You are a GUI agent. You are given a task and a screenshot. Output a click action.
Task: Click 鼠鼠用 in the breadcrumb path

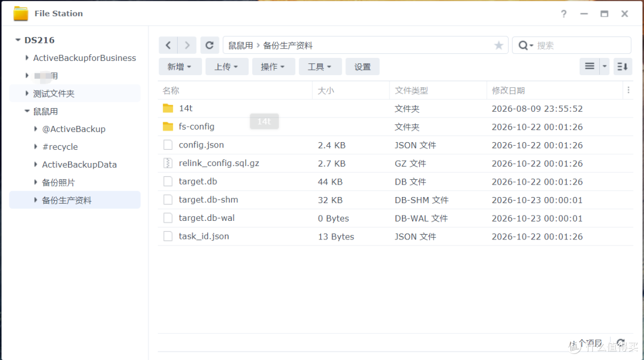click(x=241, y=45)
